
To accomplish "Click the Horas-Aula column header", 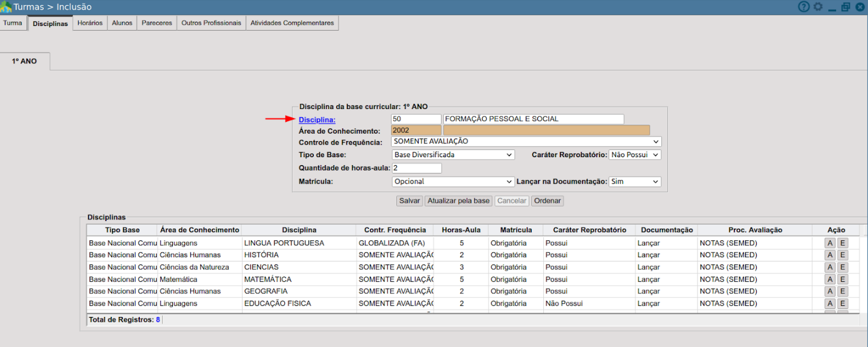I will click(x=461, y=230).
